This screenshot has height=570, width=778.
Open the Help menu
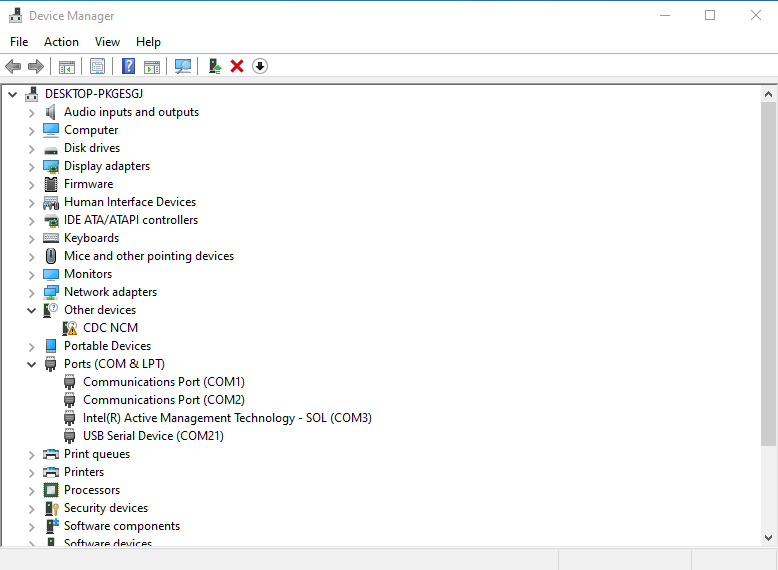coord(148,42)
